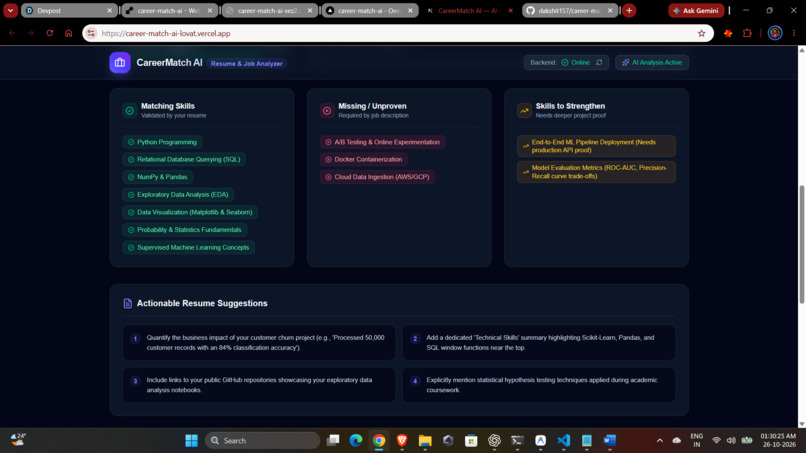
Task: Click the page vertical scrollbar
Action: tap(801, 244)
